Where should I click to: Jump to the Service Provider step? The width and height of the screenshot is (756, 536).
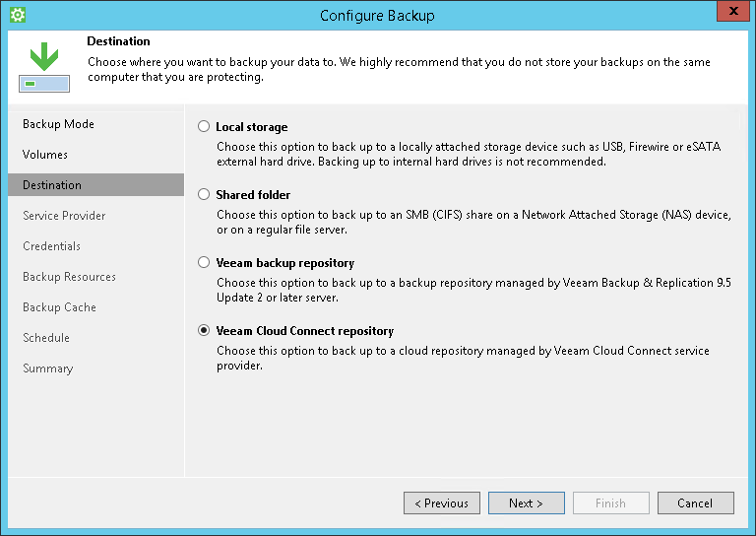pos(64,216)
